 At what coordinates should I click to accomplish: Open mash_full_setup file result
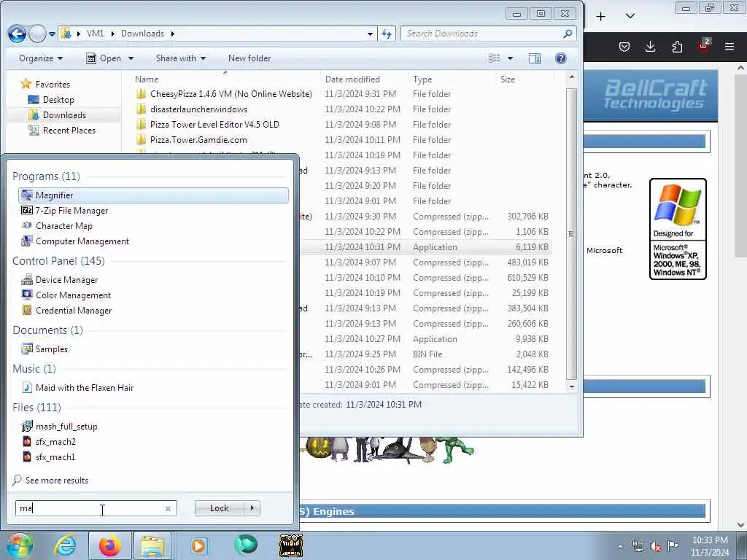[60, 426]
